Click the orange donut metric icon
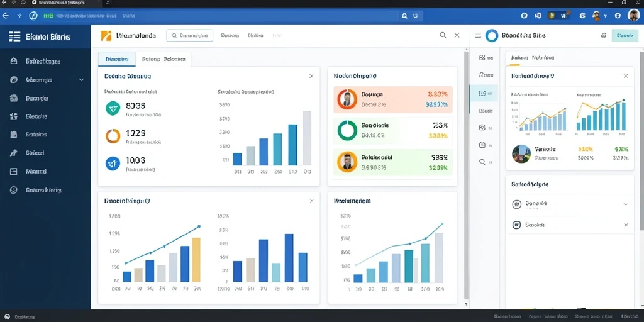This screenshot has height=322, width=644. (x=113, y=136)
